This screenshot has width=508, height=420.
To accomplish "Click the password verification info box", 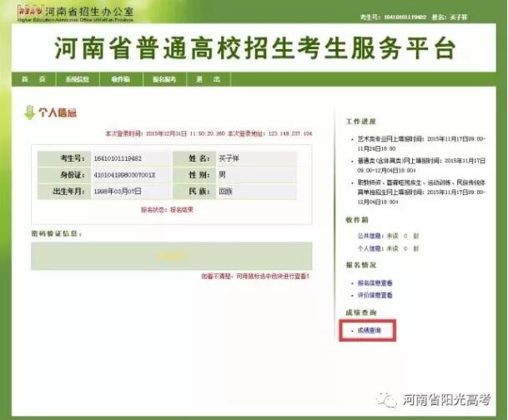I will [172, 256].
